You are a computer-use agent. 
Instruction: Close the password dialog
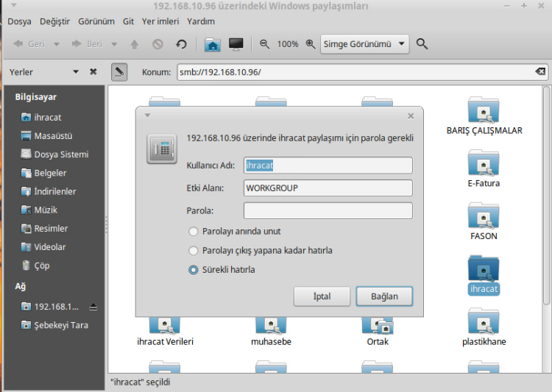(411, 115)
